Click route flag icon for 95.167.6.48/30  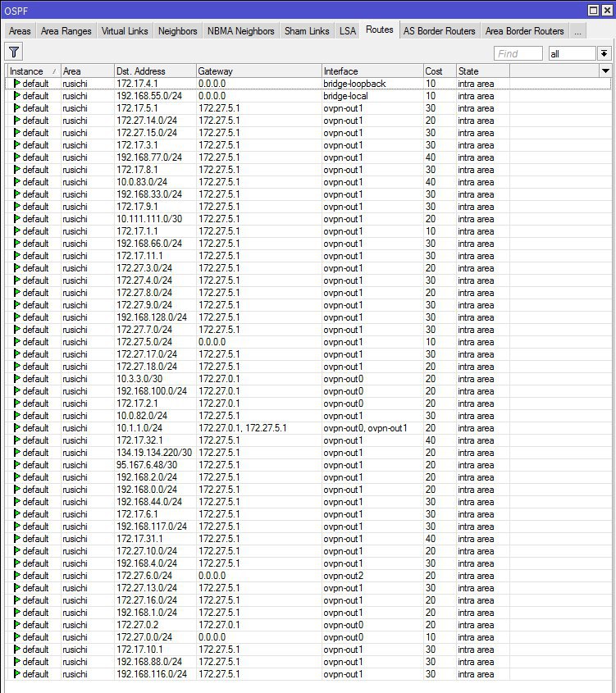(x=17, y=464)
